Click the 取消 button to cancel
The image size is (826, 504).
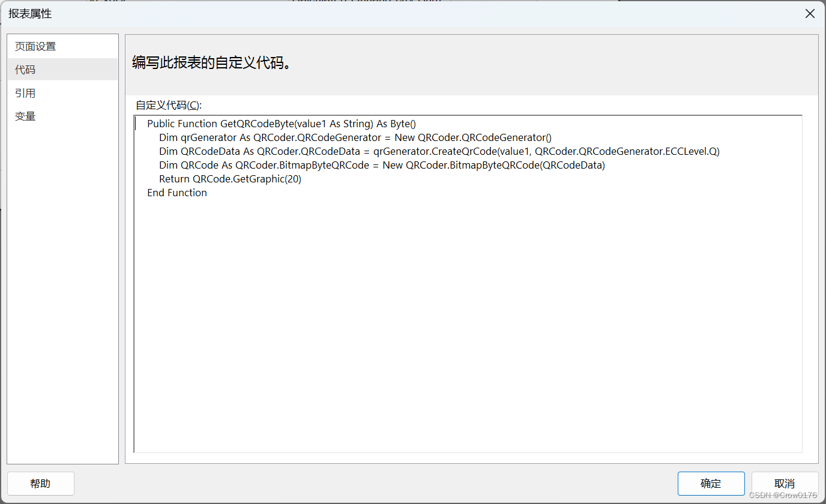point(785,483)
